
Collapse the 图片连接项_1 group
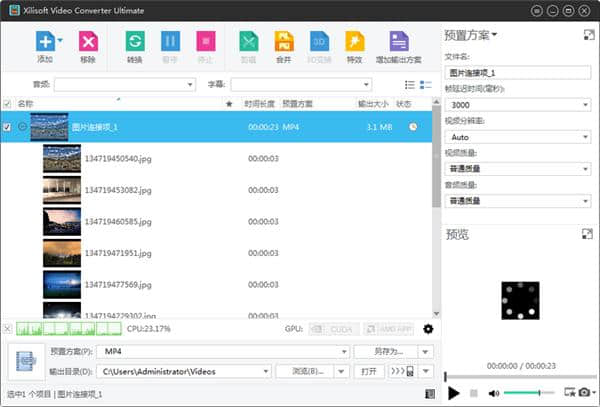point(22,127)
